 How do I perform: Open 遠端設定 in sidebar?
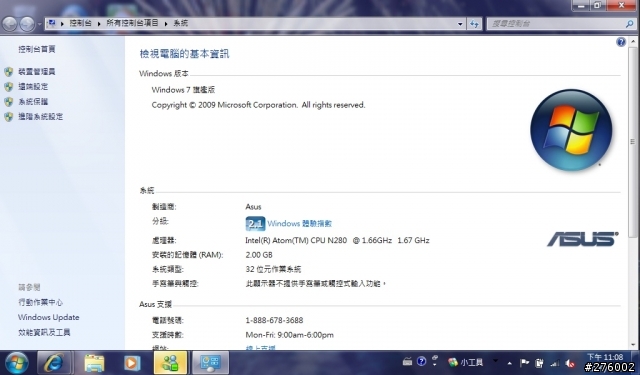click(x=33, y=87)
